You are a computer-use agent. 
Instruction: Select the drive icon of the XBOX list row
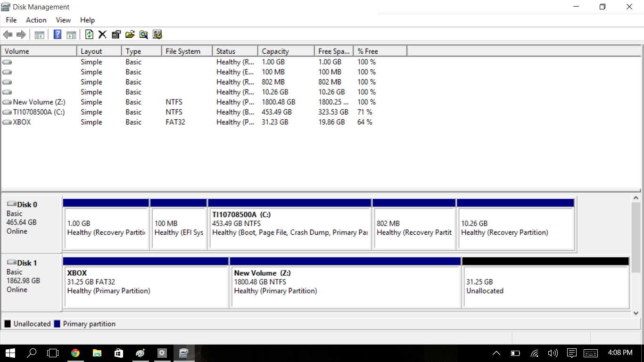click(7, 122)
